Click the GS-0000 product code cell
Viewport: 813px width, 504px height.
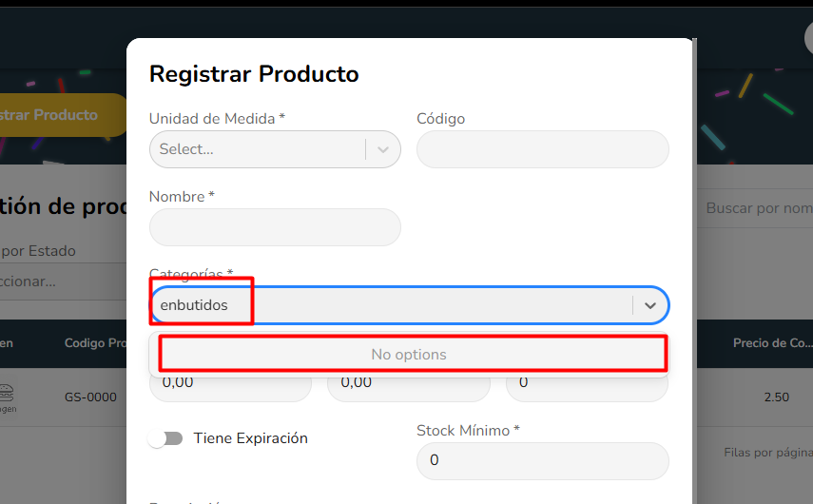[90, 397]
